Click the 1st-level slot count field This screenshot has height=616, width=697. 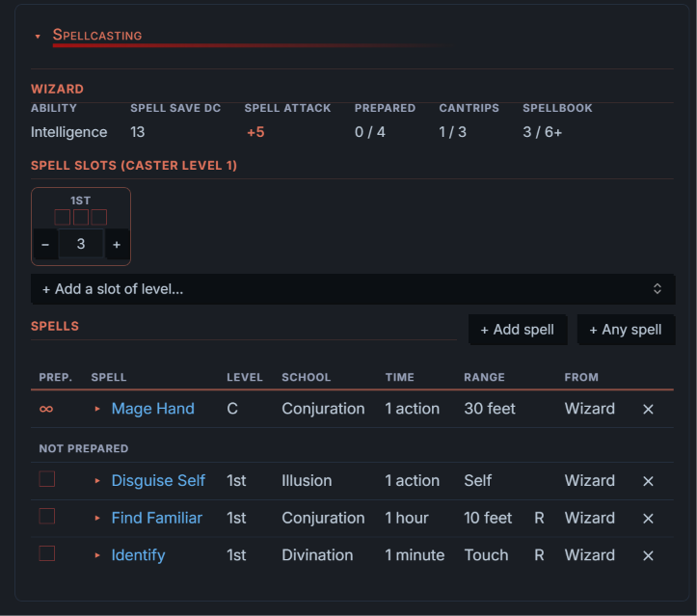click(81, 244)
